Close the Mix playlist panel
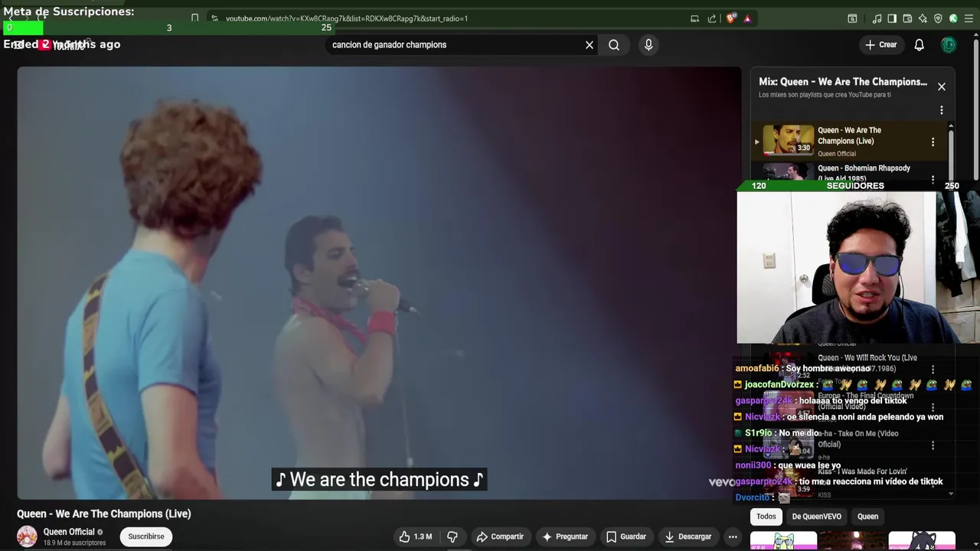This screenshot has height=551, width=980. (942, 86)
